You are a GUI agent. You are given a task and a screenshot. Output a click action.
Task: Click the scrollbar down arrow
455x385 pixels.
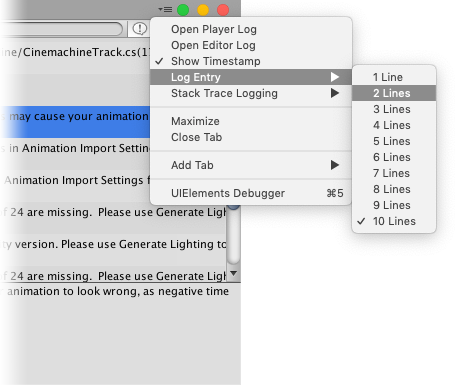pyautogui.click(x=234, y=273)
